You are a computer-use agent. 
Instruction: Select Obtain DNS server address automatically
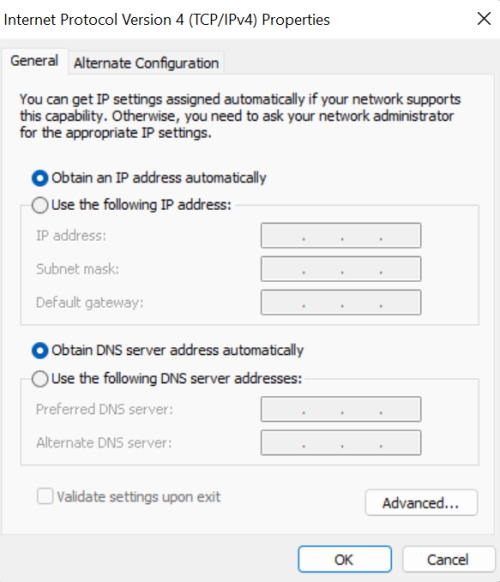(40, 350)
